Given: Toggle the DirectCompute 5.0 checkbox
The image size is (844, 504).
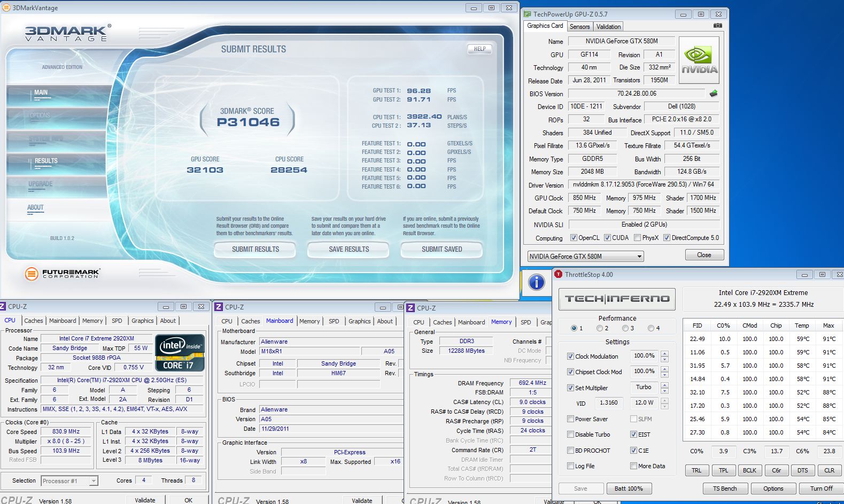Looking at the screenshot, I should [x=667, y=238].
